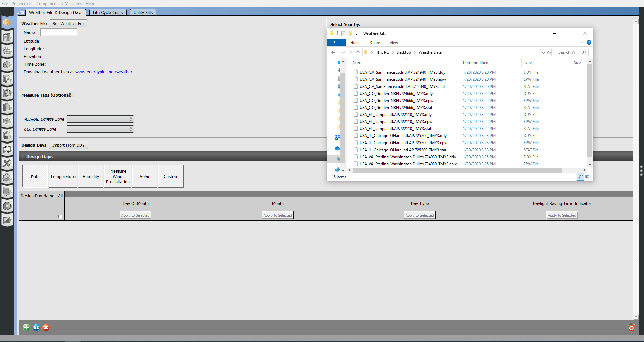This screenshot has height=342, width=644.
Task: Switch to the Geometry floorplan view
Action: coord(7,93)
